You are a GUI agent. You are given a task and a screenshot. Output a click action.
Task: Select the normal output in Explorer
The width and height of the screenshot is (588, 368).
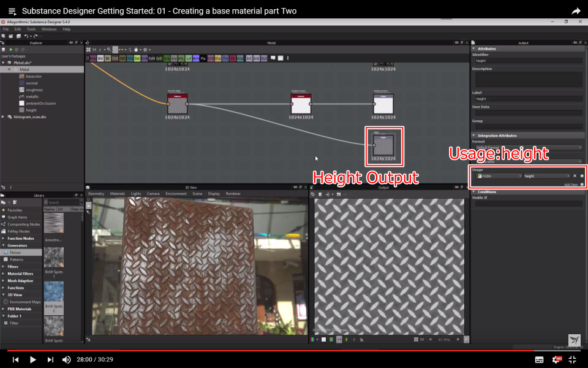point(31,83)
